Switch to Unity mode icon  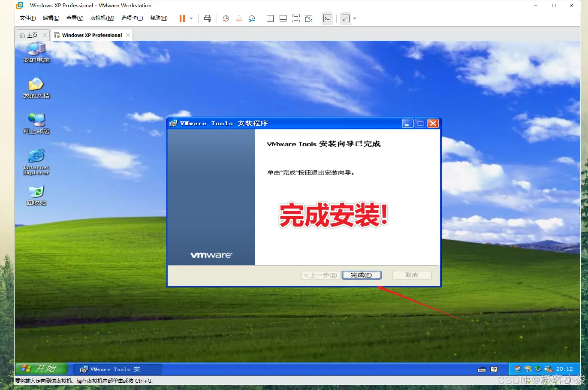[x=309, y=18]
